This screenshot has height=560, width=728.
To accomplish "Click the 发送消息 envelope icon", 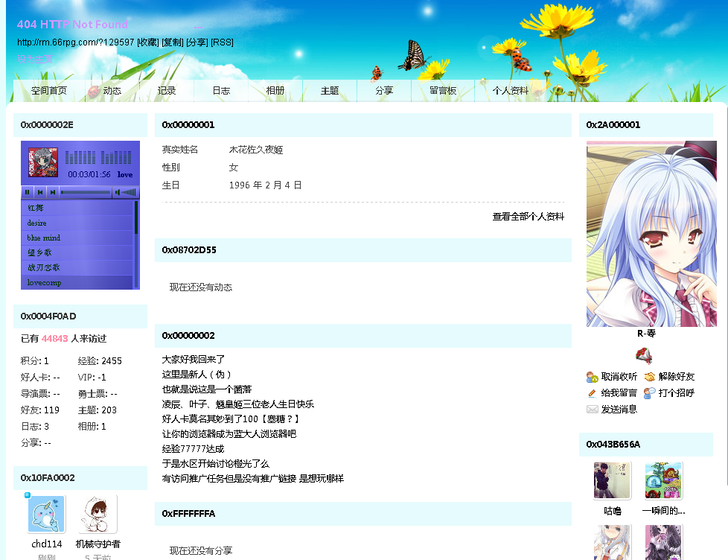I will pyautogui.click(x=592, y=409).
